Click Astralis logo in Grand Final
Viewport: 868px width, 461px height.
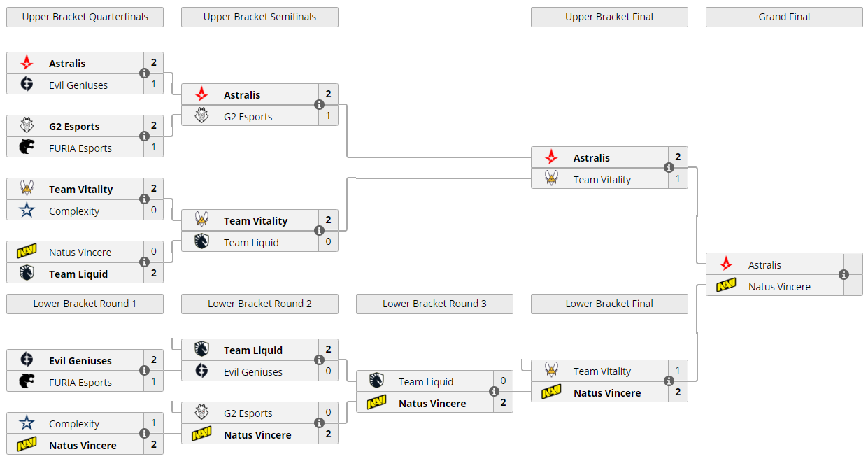click(x=726, y=264)
